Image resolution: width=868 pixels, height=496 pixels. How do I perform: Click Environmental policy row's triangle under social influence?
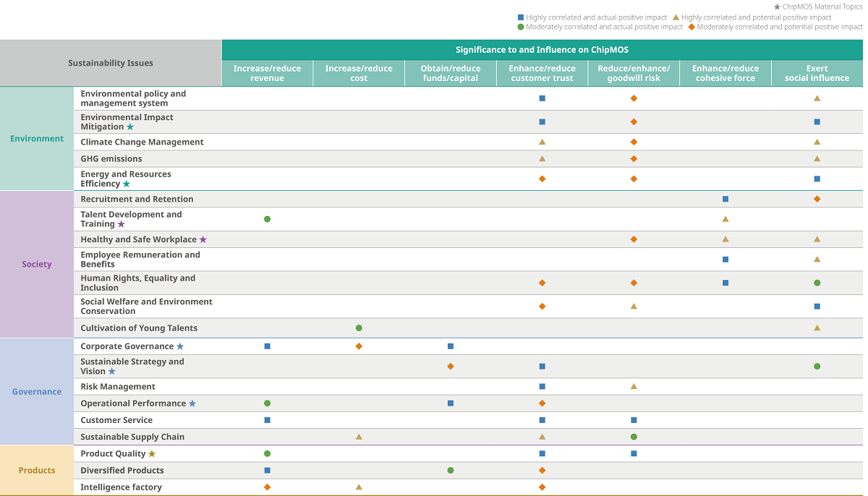pos(817,98)
